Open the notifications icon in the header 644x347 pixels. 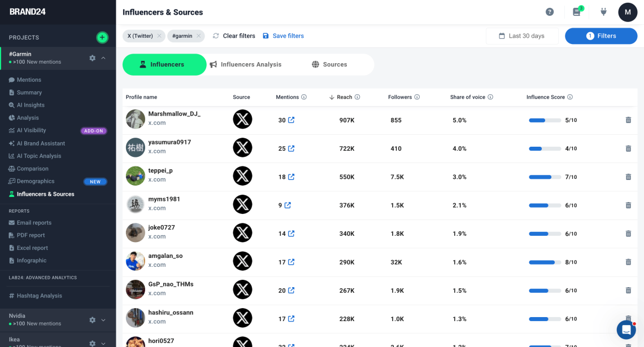(576, 12)
